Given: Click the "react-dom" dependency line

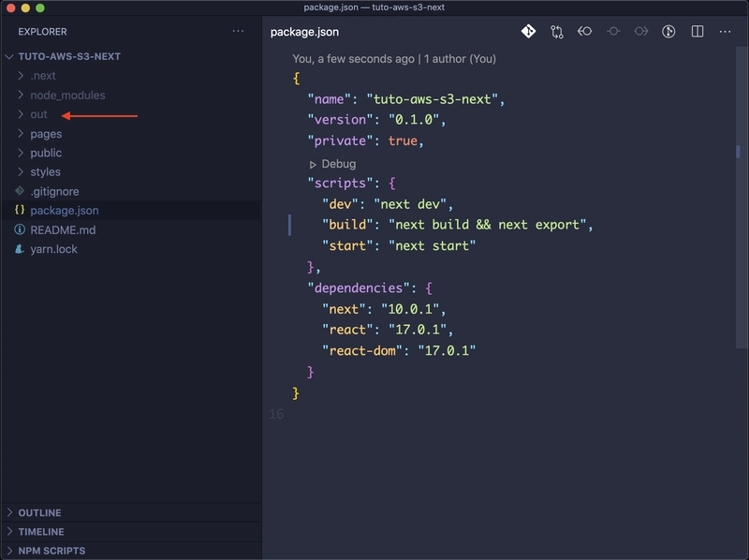Looking at the screenshot, I should 399,351.
